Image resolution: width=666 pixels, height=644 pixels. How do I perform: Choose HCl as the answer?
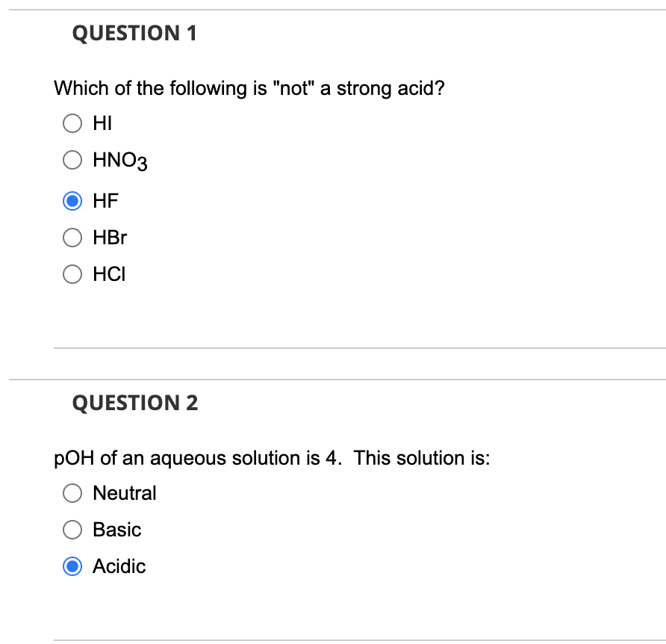pos(72,274)
